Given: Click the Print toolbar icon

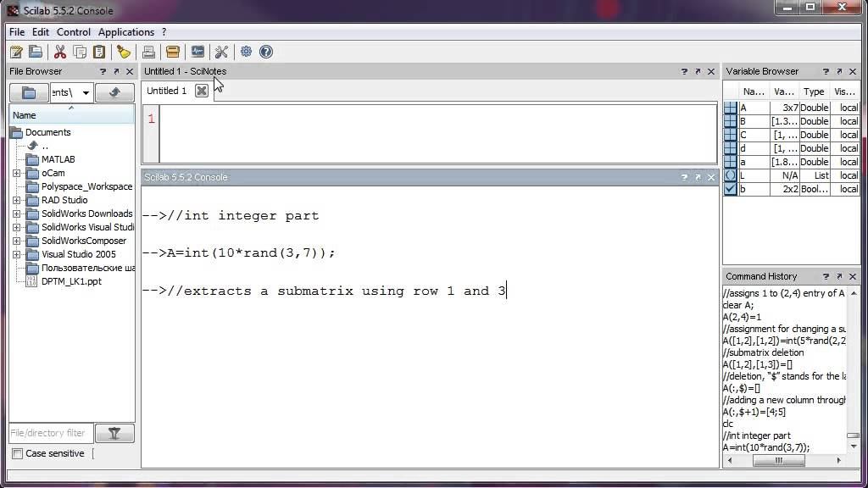Looking at the screenshot, I should [148, 52].
